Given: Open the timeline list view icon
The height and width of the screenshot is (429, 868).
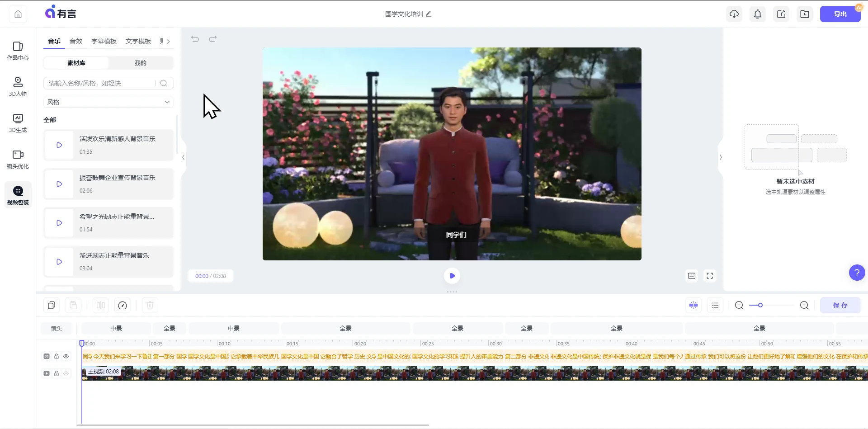Looking at the screenshot, I should coord(715,305).
